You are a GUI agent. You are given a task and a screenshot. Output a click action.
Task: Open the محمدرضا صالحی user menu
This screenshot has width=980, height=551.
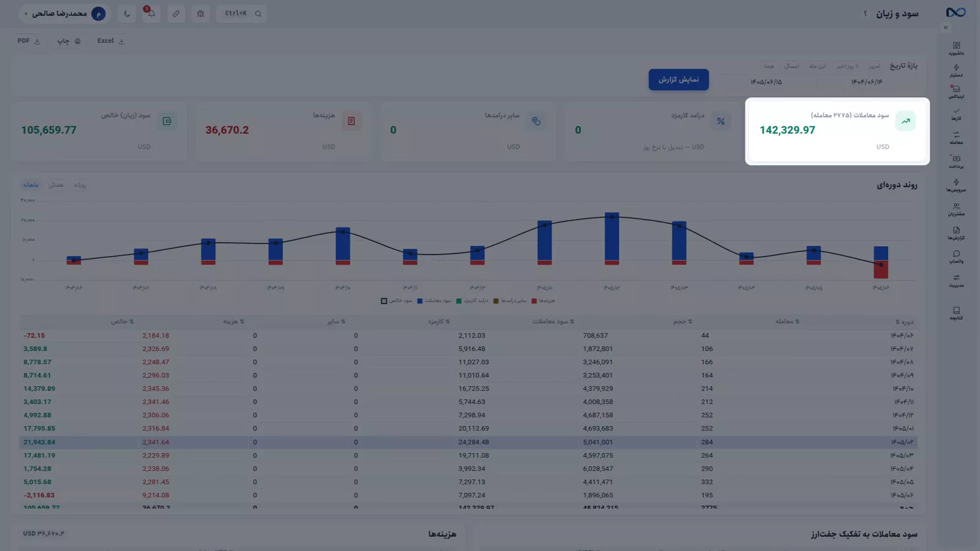(64, 13)
